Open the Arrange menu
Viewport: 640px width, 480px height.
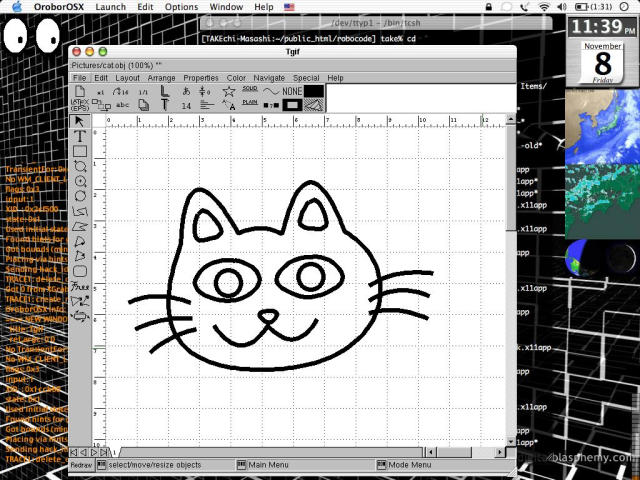(161, 78)
